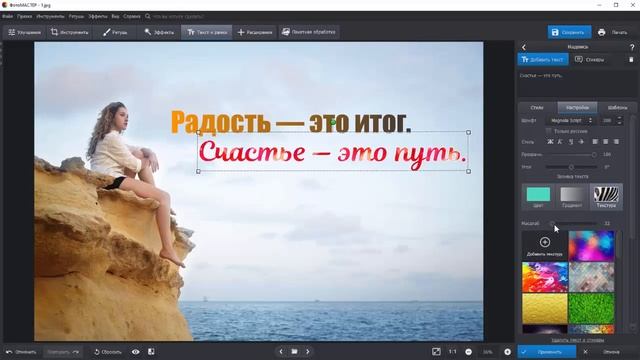This screenshot has height=360, width=640.
Task: Click the blue Сохранить save button
Action: coord(569,32)
